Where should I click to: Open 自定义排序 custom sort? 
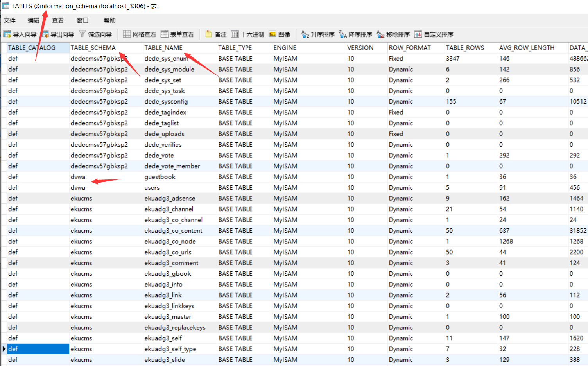pyautogui.click(x=434, y=34)
